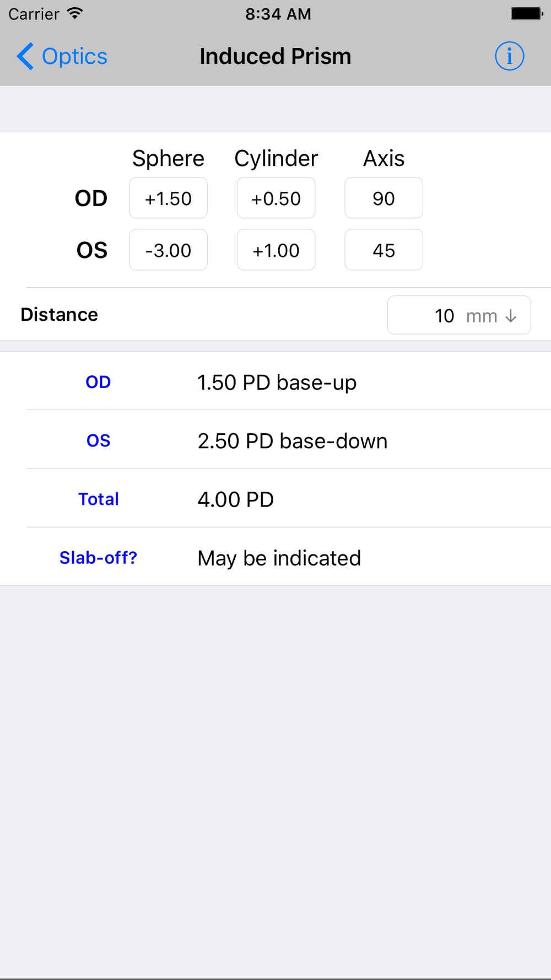Tap the down arrow beside mm
551x980 pixels.
(x=511, y=316)
